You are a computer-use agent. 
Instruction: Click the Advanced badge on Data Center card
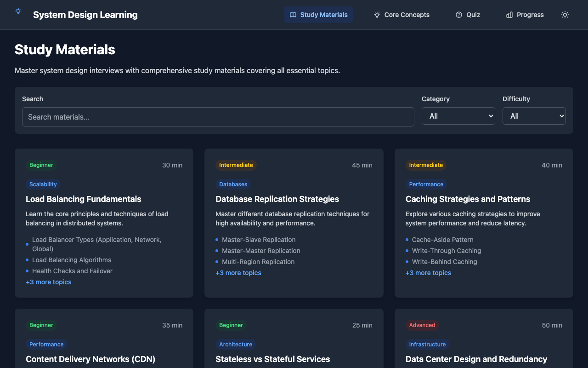coord(422,325)
